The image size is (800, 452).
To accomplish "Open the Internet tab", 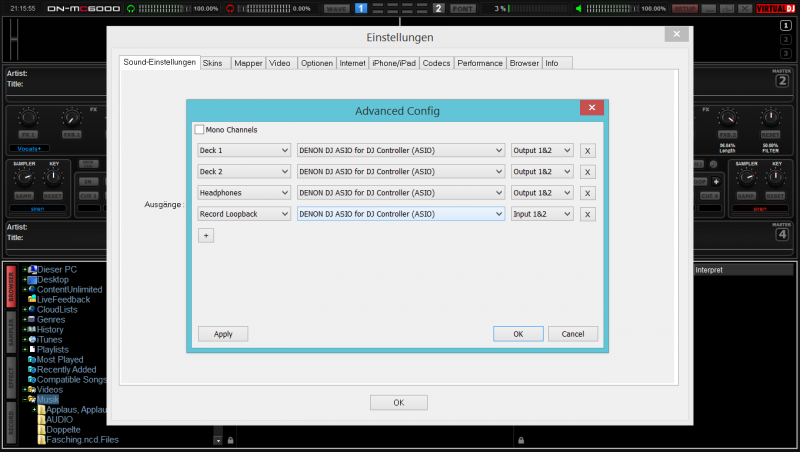I will point(353,63).
